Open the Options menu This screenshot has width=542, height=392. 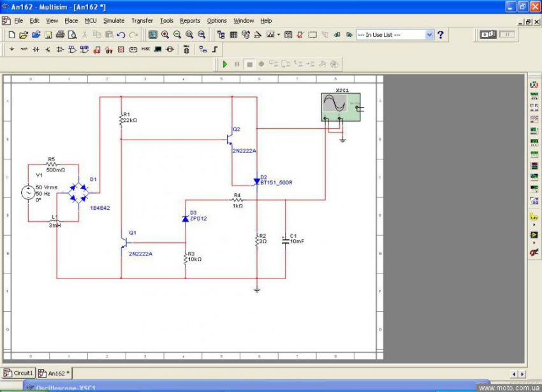217,21
